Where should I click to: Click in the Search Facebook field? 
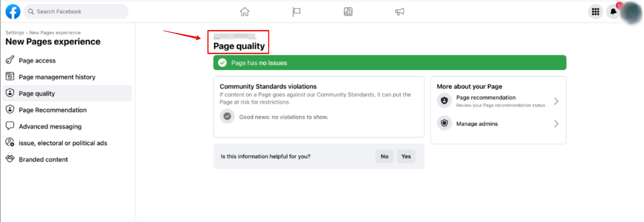(x=76, y=12)
